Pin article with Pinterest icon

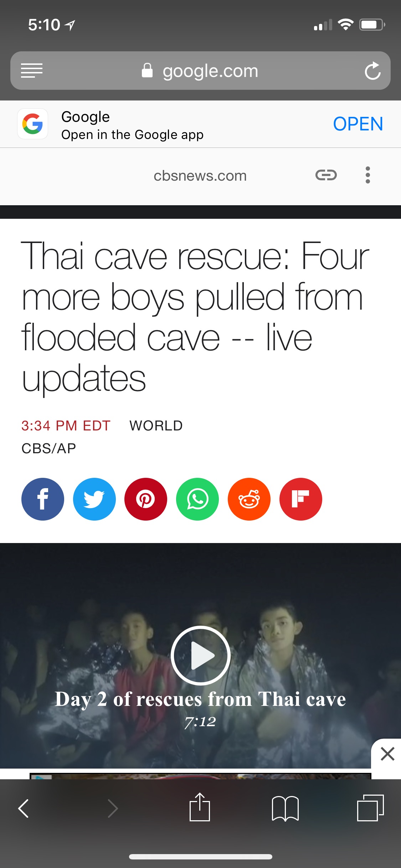click(x=146, y=499)
